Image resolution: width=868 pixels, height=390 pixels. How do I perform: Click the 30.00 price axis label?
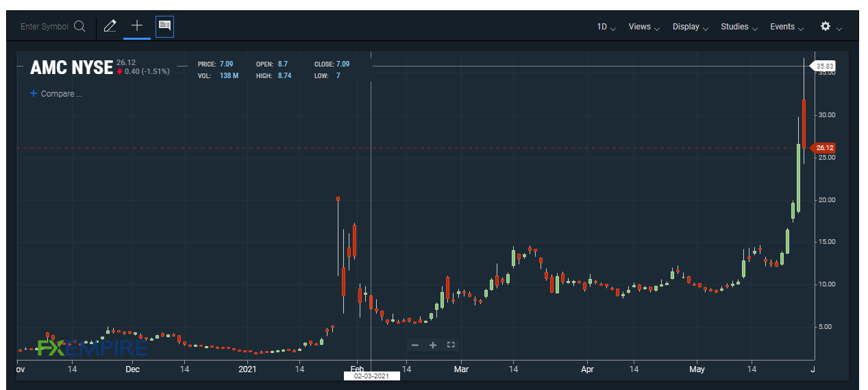point(827,114)
